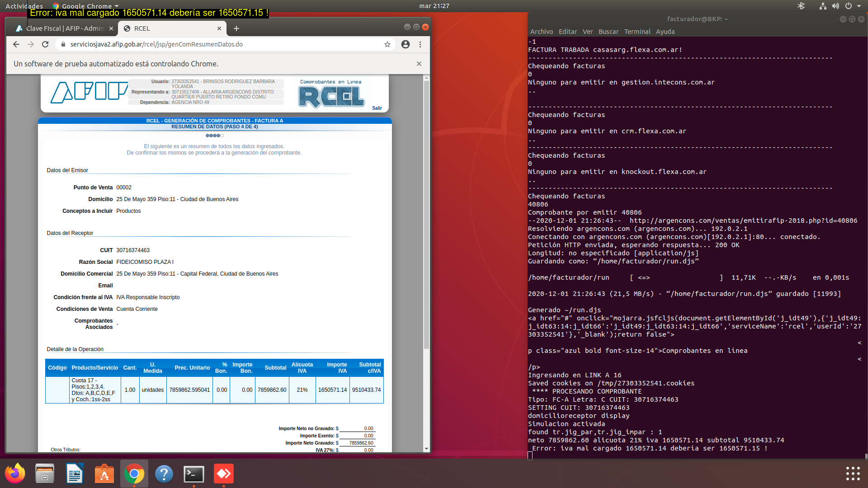
Task: Open Google Chrome app menu in top bar
Action: (x=86, y=6)
